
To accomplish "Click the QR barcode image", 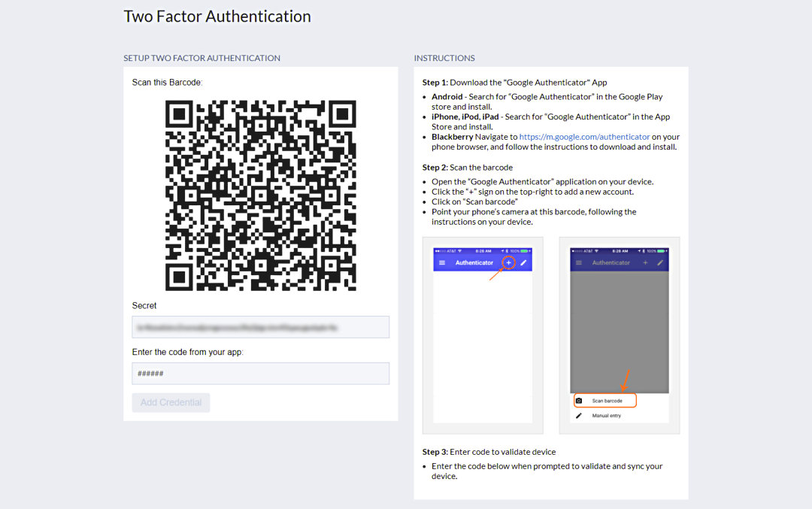I will [260, 195].
